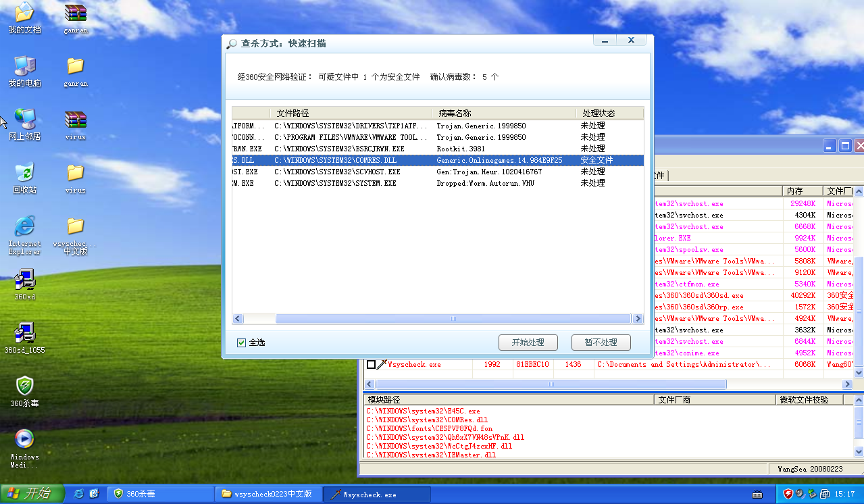Run the 360sd_1055 installer icon
864x504 pixels.
[x=24, y=338]
